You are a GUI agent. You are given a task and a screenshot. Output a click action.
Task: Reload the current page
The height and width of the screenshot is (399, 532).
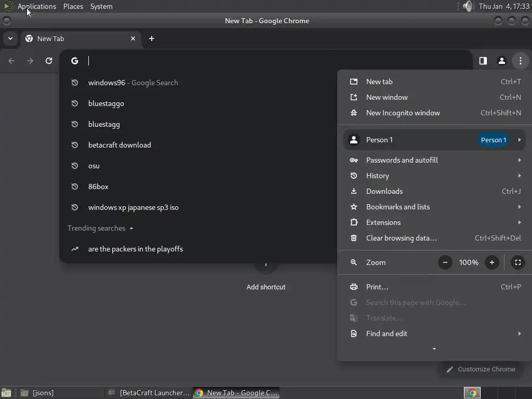tap(49, 61)
